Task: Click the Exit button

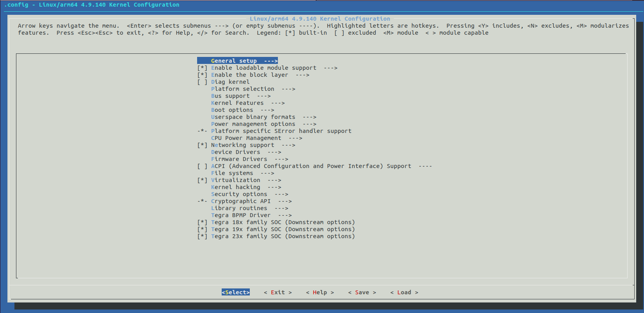Action: (278, 292)
